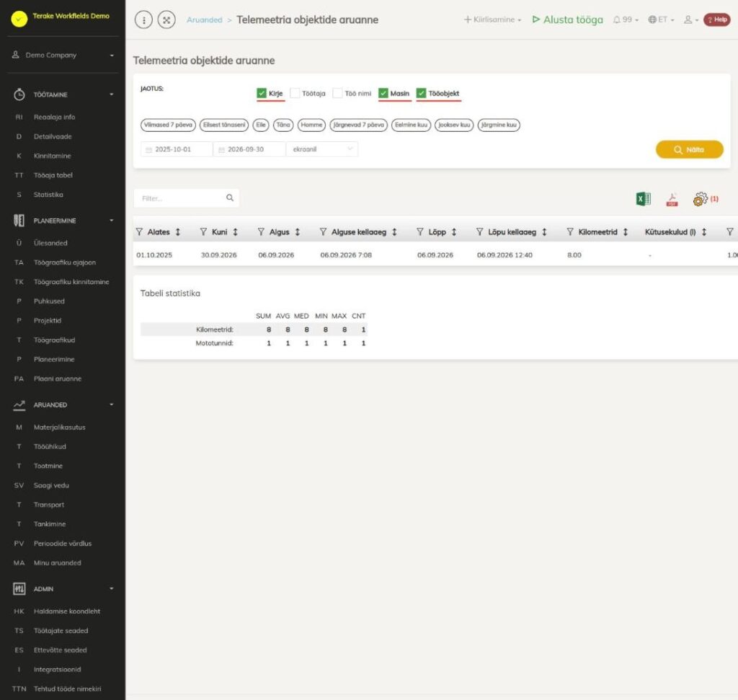
Task: Click the filter funnel for Kilomeetrid column
Action: pyautogui.click(x=570, y=231)
